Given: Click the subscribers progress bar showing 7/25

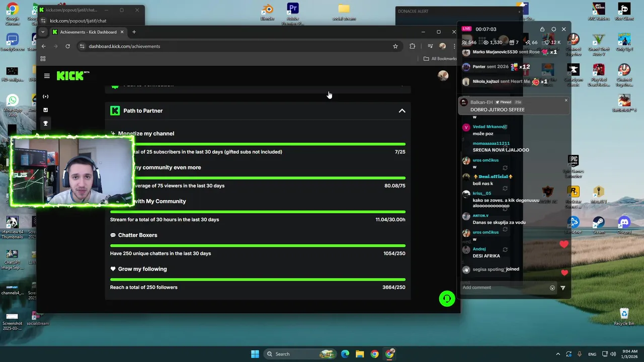Looking at the screenshot, I should (x=258, y=144).
